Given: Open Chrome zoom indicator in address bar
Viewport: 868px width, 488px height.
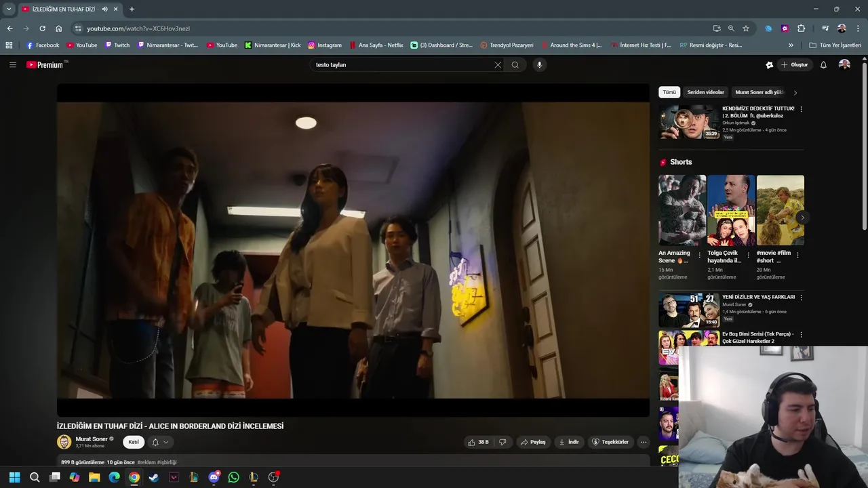Looking at the screenshot, I should [x=731, y=28].
